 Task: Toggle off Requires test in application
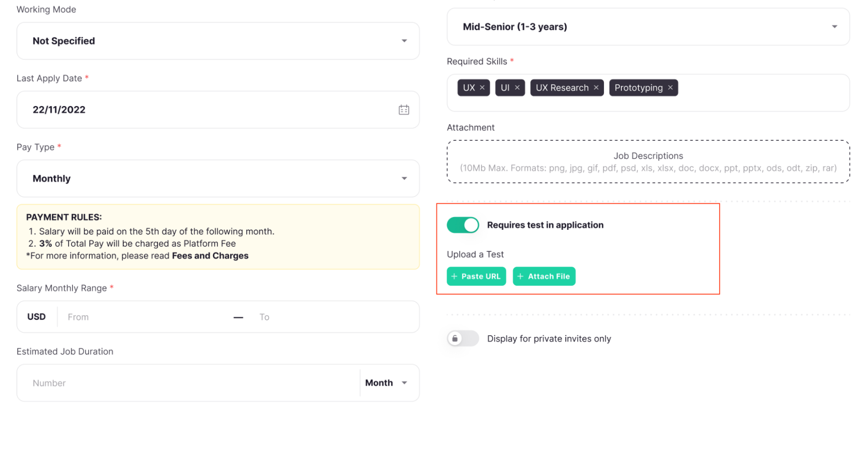[x=463, y=225]
